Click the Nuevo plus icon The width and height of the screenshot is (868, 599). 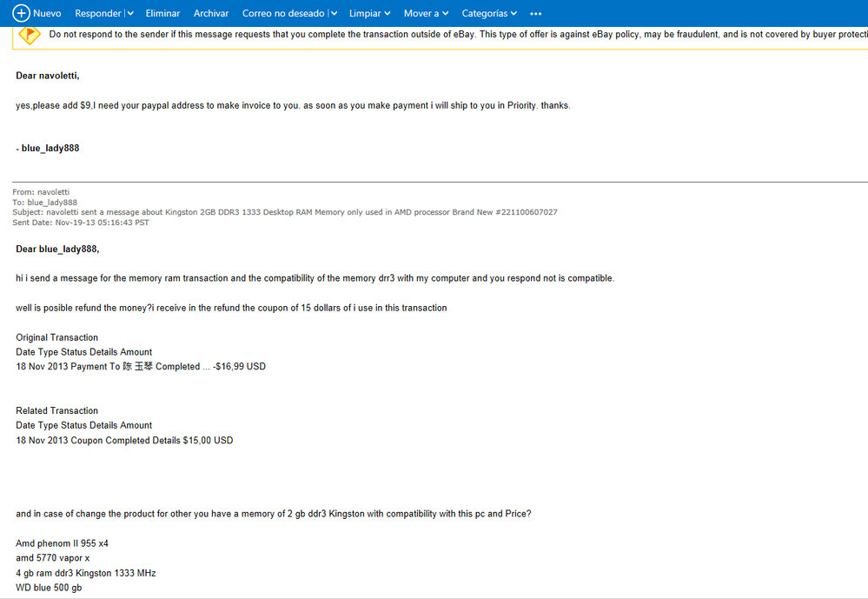[21, 13]
